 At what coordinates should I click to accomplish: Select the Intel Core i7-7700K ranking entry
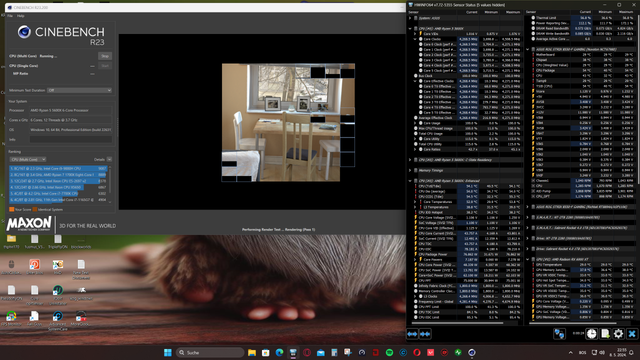point(58,193)
